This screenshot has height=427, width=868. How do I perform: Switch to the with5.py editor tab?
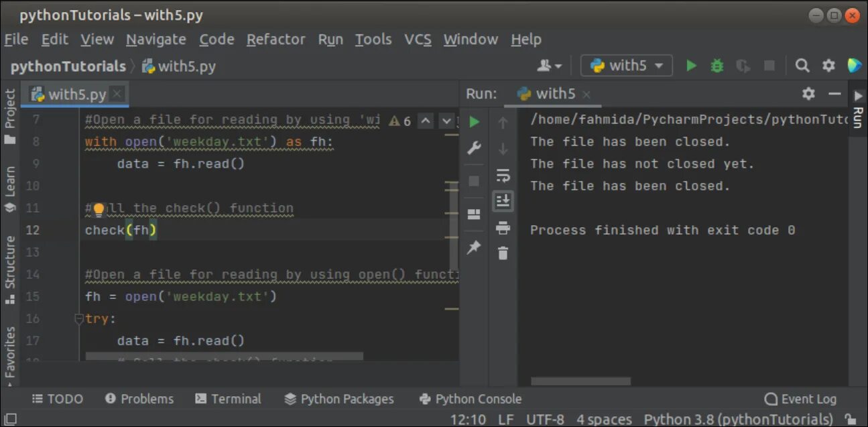76,95
